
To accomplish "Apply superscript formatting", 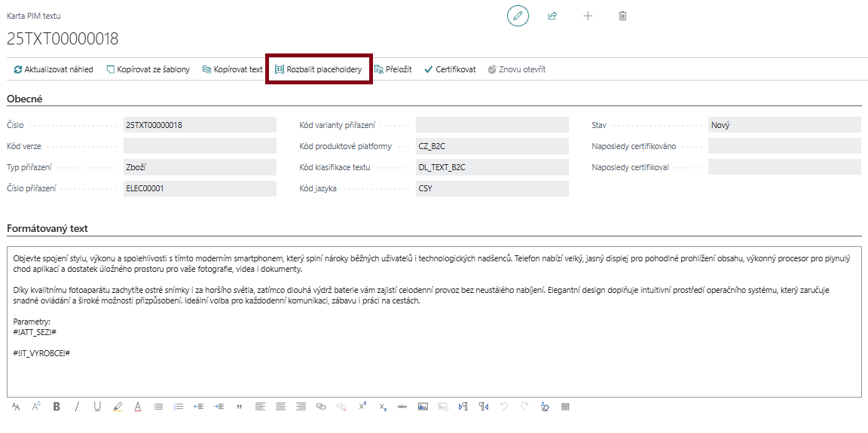I will click(362, 407).
